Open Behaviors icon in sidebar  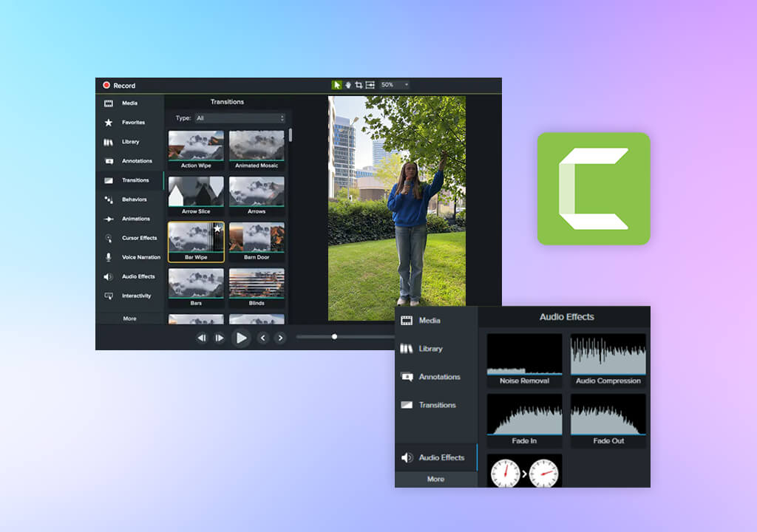click(109, 199)
